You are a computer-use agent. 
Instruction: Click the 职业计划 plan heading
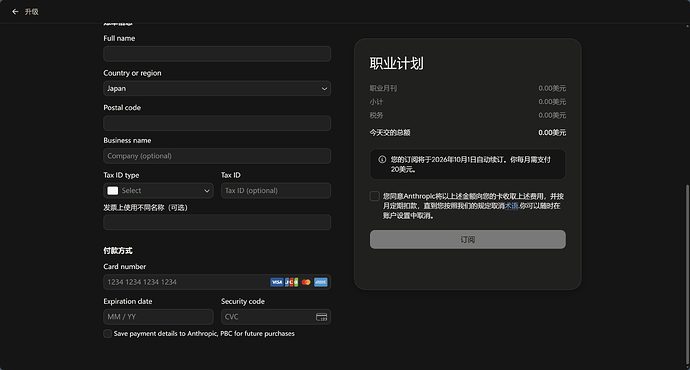point(396,63)
